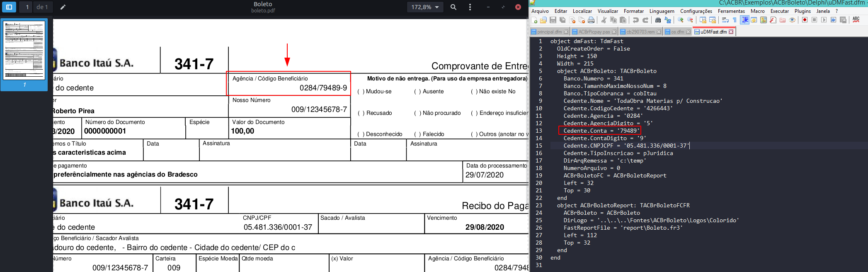
Task: Toggle the PDF viewer sidebar panel
Action: coord(9,7)
